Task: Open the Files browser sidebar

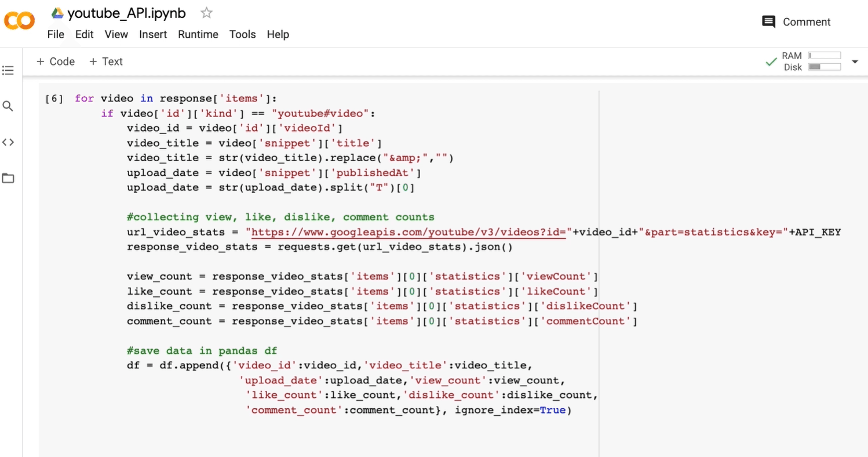Action: [x=8, y=177]
